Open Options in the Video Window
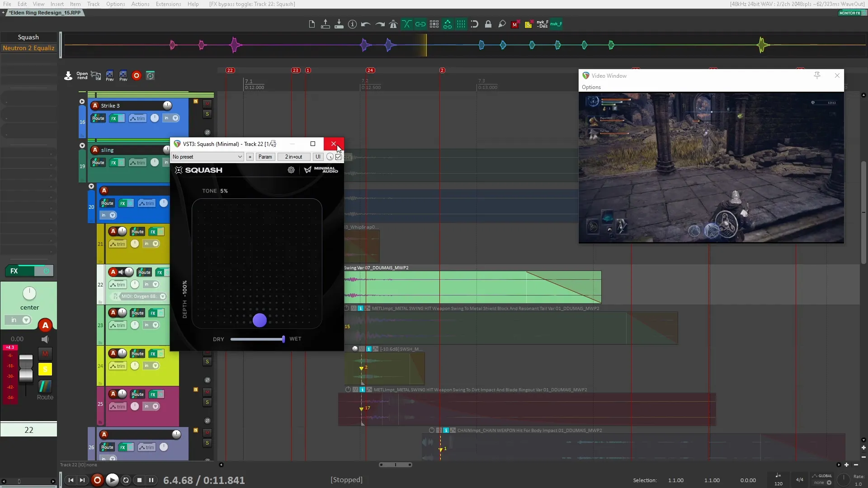The image size is (868, 488). pyautogui.click(x=591, y=87)
